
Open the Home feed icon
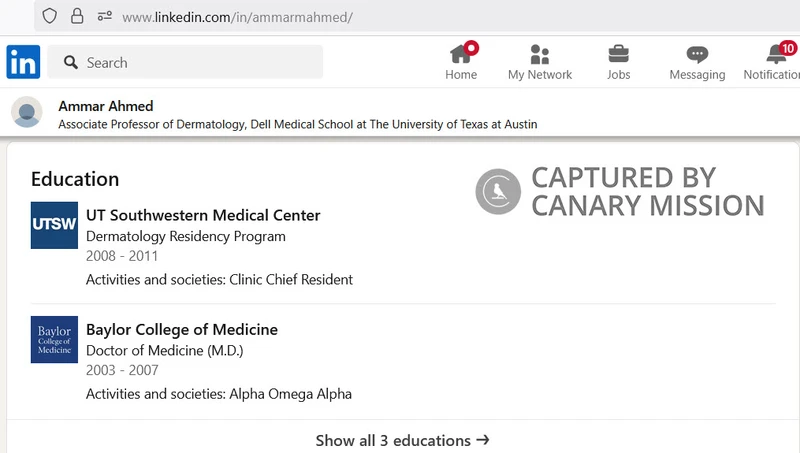point(460,54)
